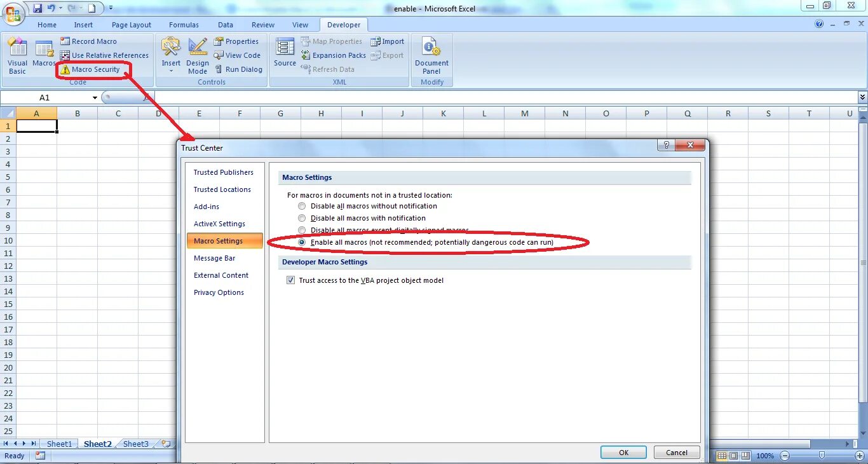Open Expansion Packs
The width and height of the screenshot is (868, 464).
pos(333,55)
